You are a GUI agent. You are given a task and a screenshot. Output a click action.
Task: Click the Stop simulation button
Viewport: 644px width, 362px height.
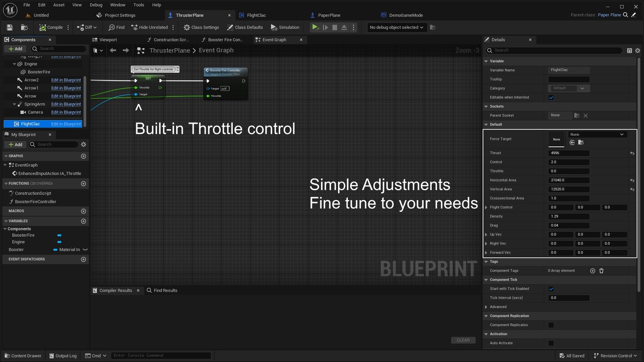coord(335,27)
